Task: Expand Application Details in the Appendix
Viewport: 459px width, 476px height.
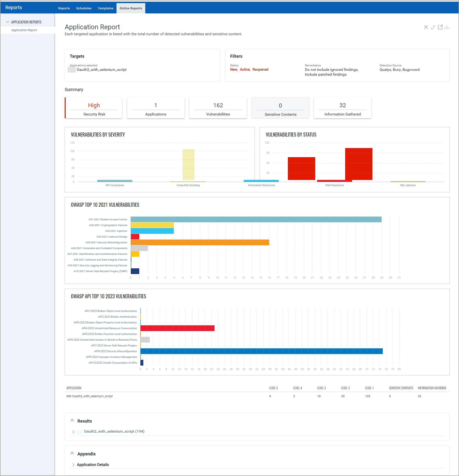Action: pos(73,465)
